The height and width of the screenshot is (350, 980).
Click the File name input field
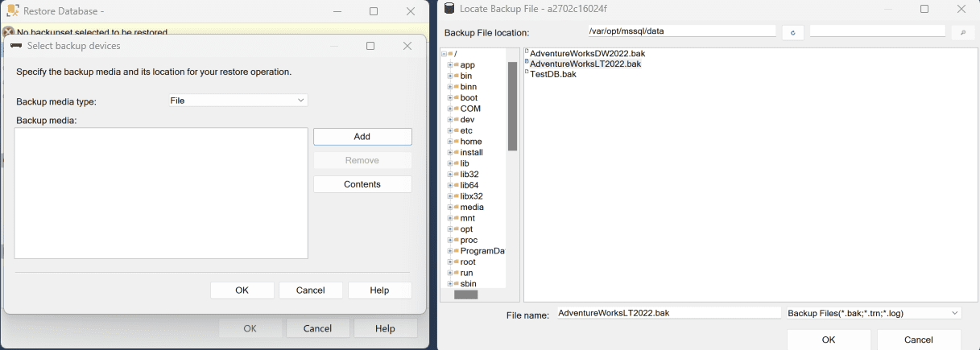point(668,313)
